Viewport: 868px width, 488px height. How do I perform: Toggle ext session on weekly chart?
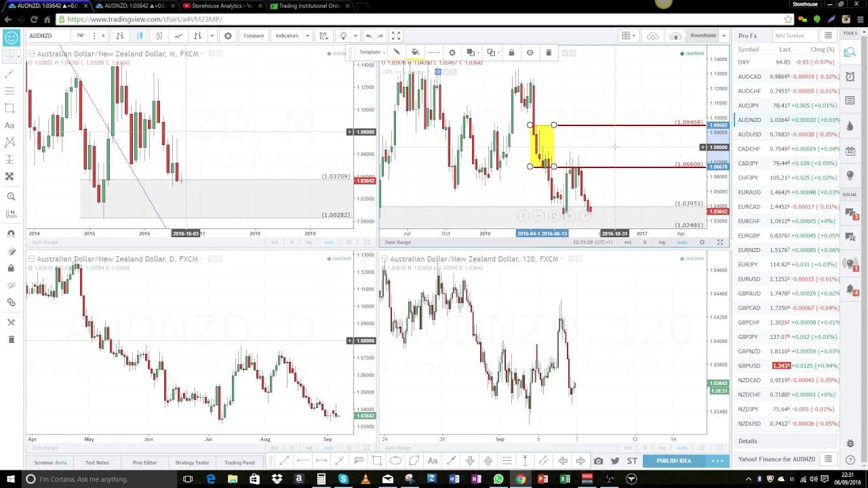coord(628,242)
